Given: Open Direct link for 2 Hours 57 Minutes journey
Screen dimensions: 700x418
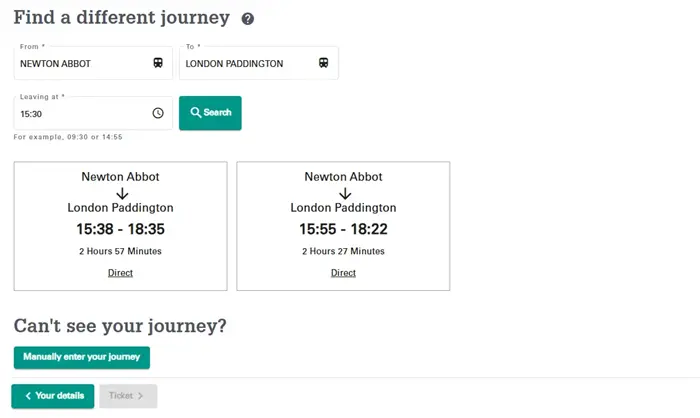Looking at the screenshot, I should 121,273.
